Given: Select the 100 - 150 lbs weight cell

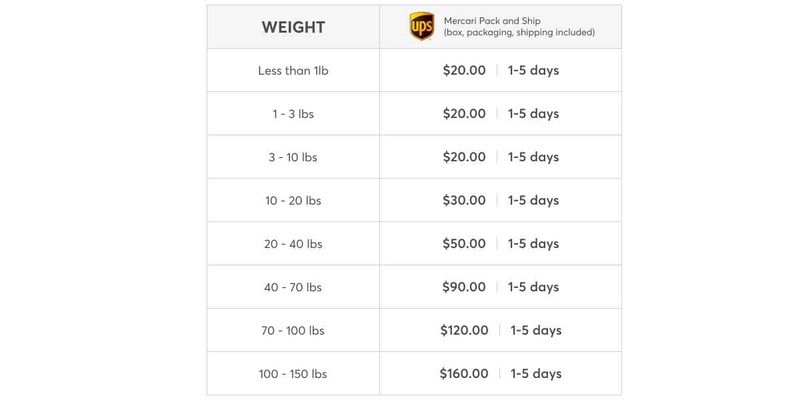Looking at the screenshot, I should 293,374.
